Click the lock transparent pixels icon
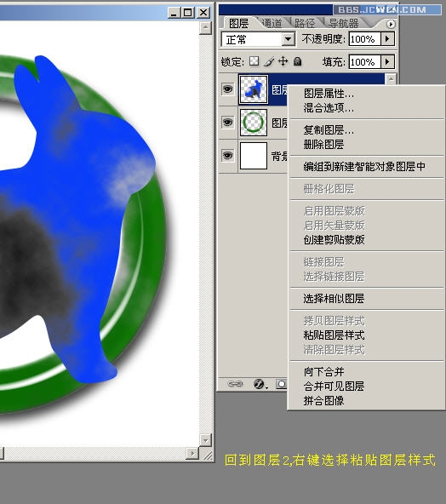Image resolution: width=446 pixels, height=504 pixels. 254,61
